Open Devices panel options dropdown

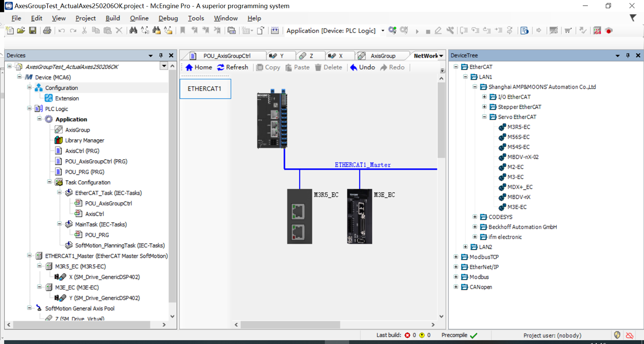coord(151,56)
